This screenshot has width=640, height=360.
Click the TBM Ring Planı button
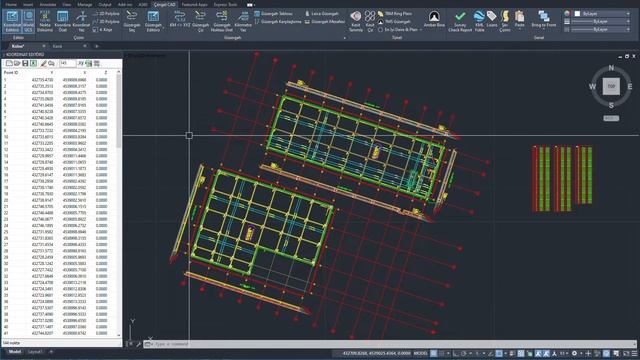pyautogui.click(x=395, y=13)
